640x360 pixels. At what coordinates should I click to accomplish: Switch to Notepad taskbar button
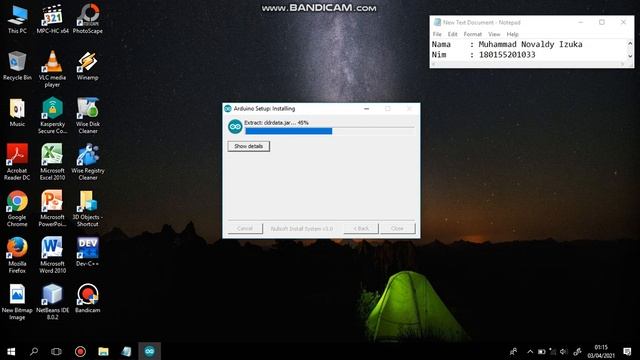tap(127, 351)
